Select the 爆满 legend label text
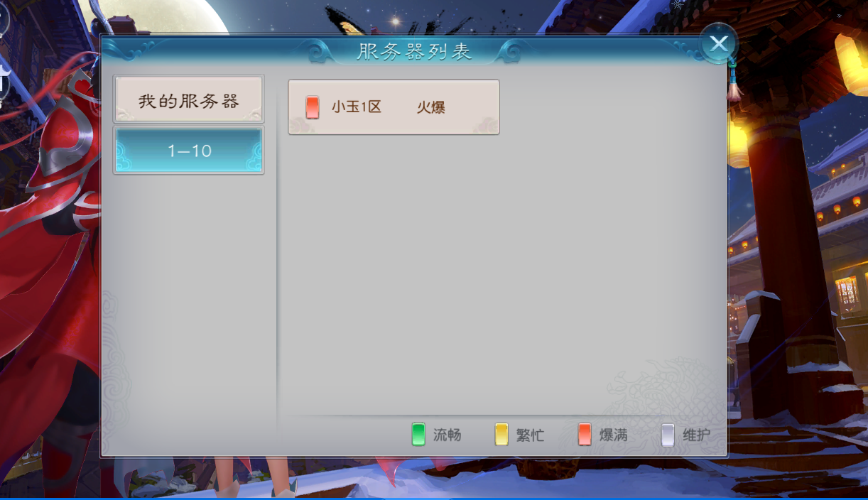The width and height of the screenshot is (868, 500). [614, 435]
